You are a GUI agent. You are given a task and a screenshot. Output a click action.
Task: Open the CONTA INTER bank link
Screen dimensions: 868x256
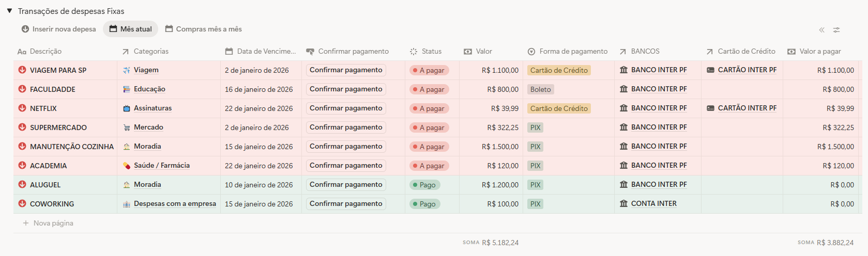pos(653,204)
